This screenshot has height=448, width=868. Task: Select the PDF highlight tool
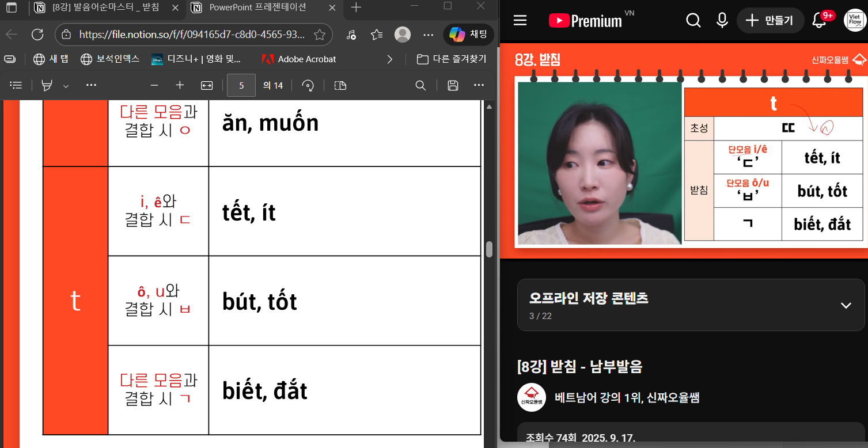tap(47, 85)
